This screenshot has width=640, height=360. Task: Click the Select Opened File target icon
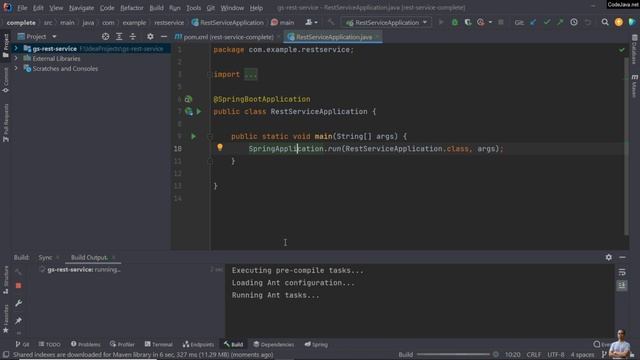(x=105, y=37)
